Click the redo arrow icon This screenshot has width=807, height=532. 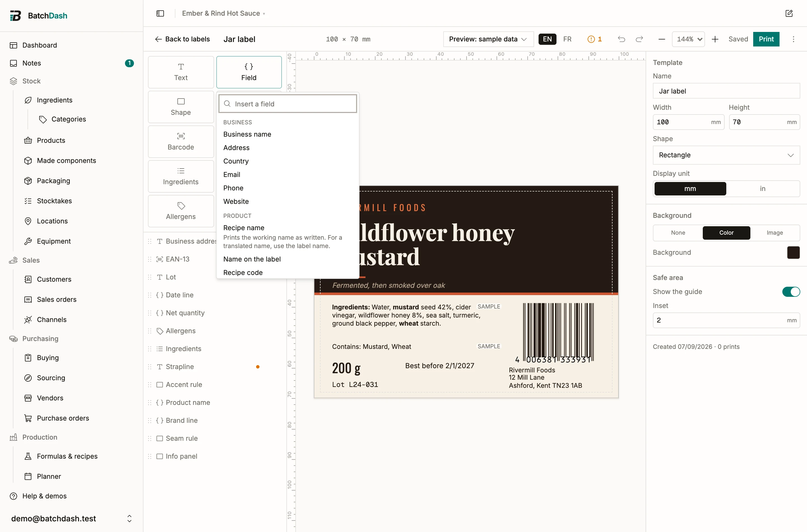pyautogui.click(x=639, y=39)
